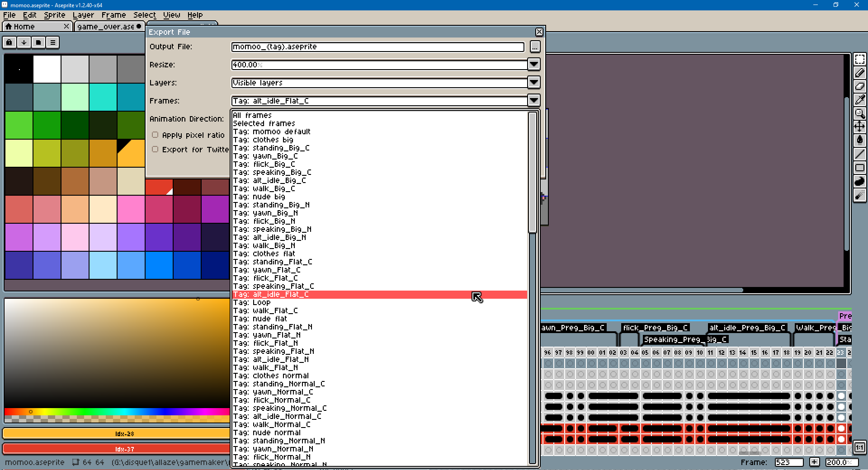Open the Resize percentage dropdown
868x470 pixels.
[x=534, y=65]
